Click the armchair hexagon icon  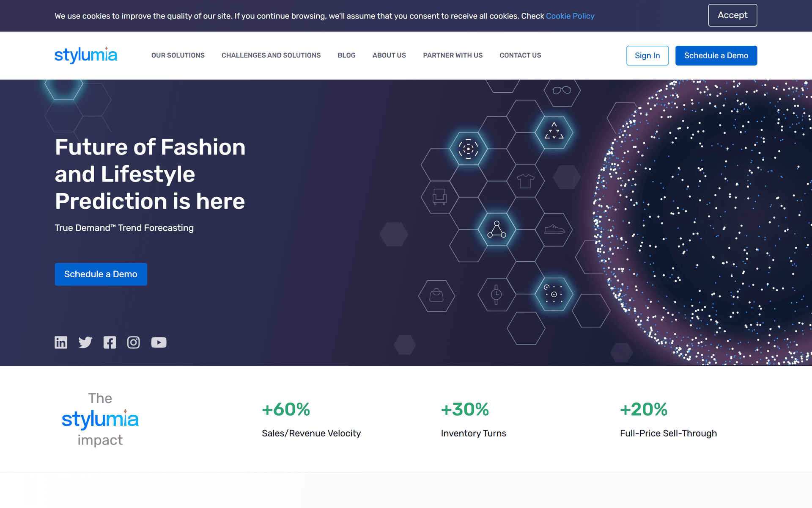[x=440, y=197]
